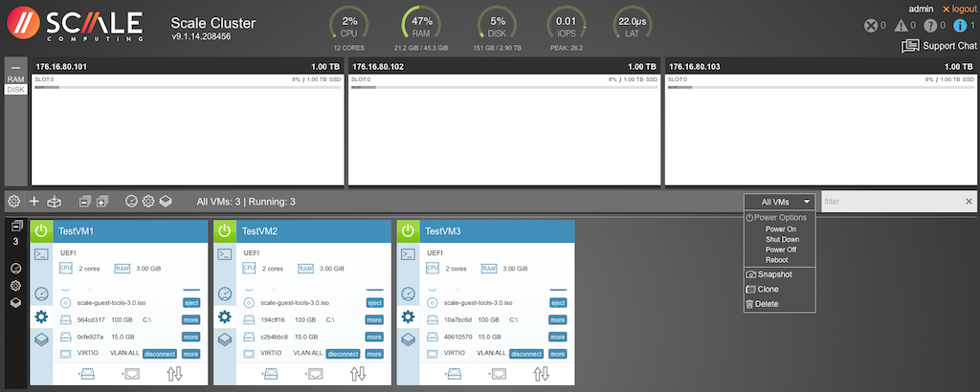980x392 pixels.
Task: Click disk usage bar of node 176.16.80.102
Action: coord(503,88)
